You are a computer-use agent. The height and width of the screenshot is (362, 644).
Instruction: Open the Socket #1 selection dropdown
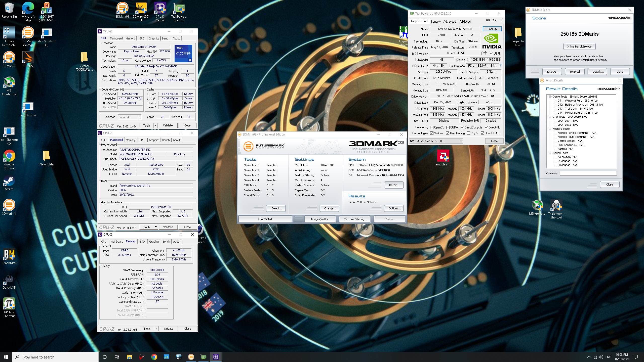click(x=129, y=117)
